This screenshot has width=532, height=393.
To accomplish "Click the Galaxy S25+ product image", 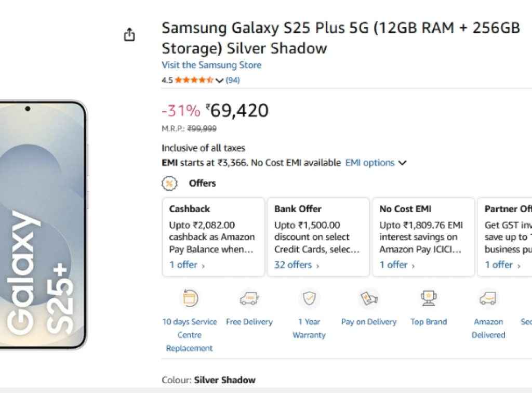I will pyautogui.click(x=44, y=224).
